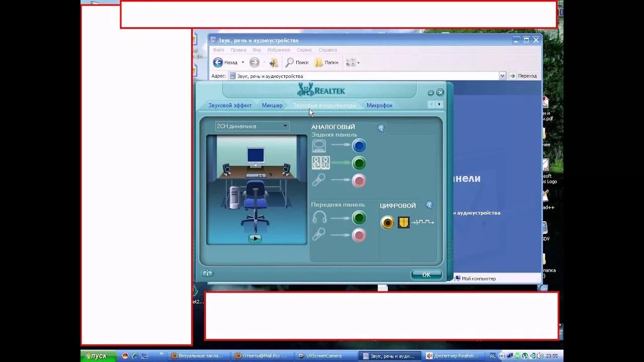Viewport: 644px width, 362px height.
Task: Click the front panel headphones icon
Action: point(319,217)
